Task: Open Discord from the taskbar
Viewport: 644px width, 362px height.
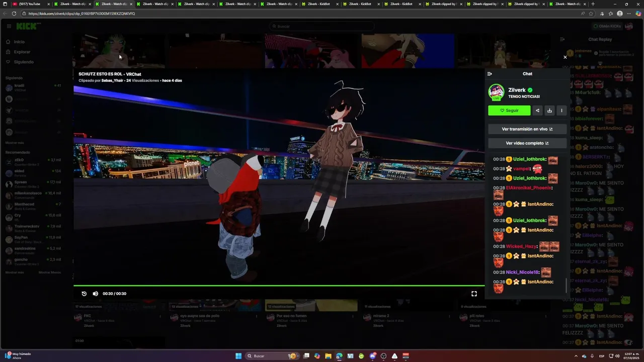Action: 372,356
